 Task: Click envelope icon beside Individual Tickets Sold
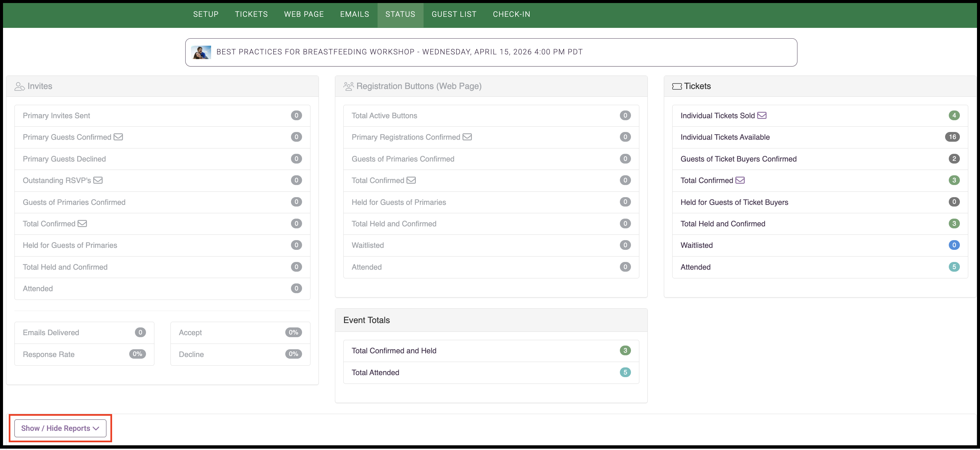click(x=762, y=116)
